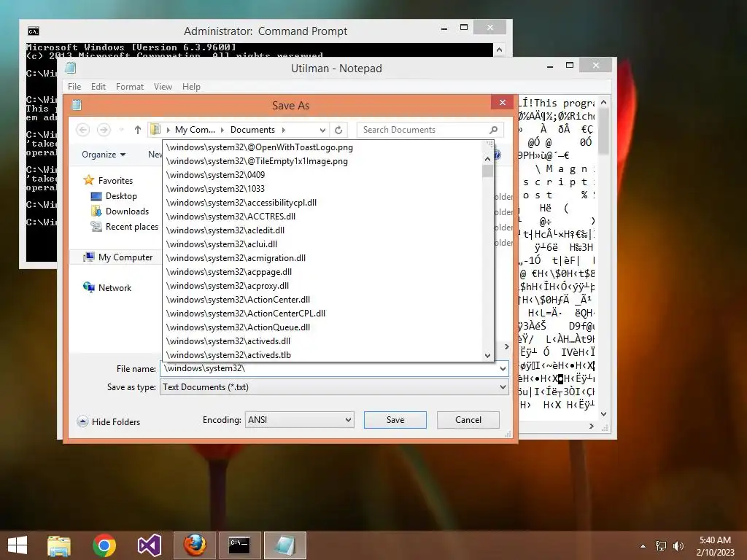Switch to Firefox in the taskbar
This screenshot has height=560, width=747.
point(195,545)
